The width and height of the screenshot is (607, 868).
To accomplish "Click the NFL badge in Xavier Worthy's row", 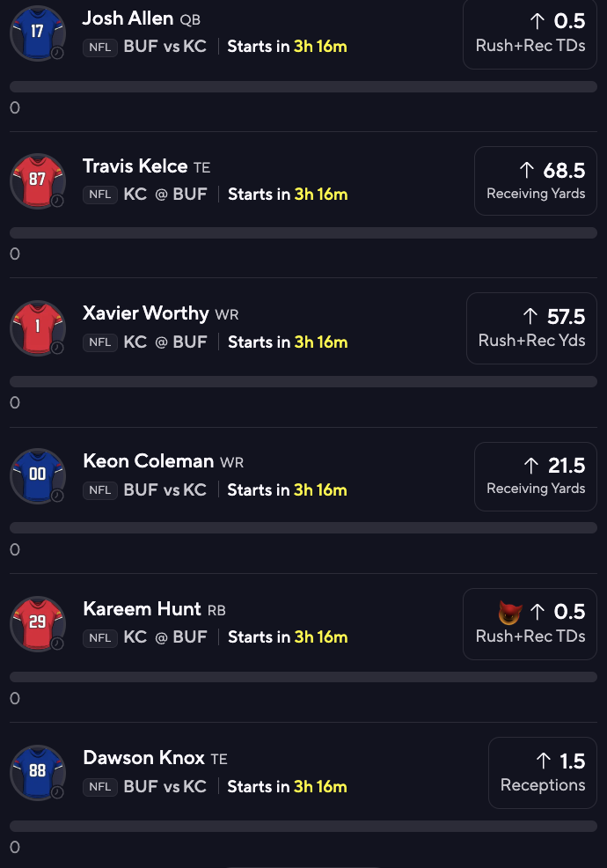I will [100, 342].
